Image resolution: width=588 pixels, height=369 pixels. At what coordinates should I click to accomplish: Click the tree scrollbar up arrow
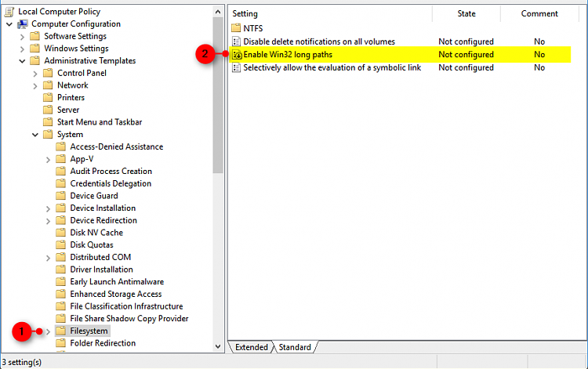click(218, 12)
